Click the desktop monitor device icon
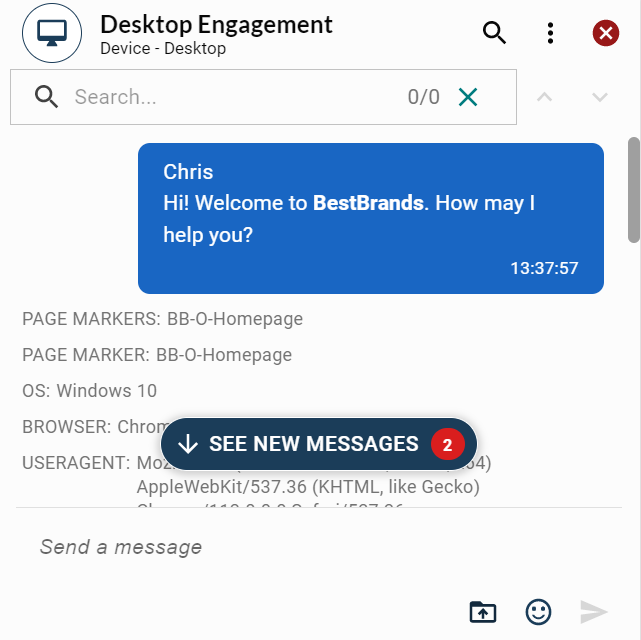This screenshot has height=640, width=641. click(x=51, y=33)
